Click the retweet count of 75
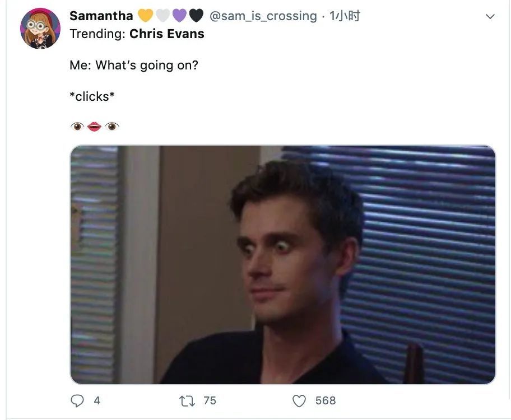The width and height of the screenshot is (511, 420). click(210, 400)
